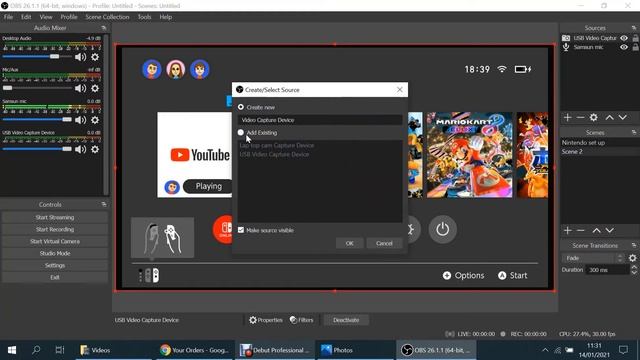Select the Add Existing radio button
The image size is (640, 360).
pyautogui.click(x=241, y=133)
